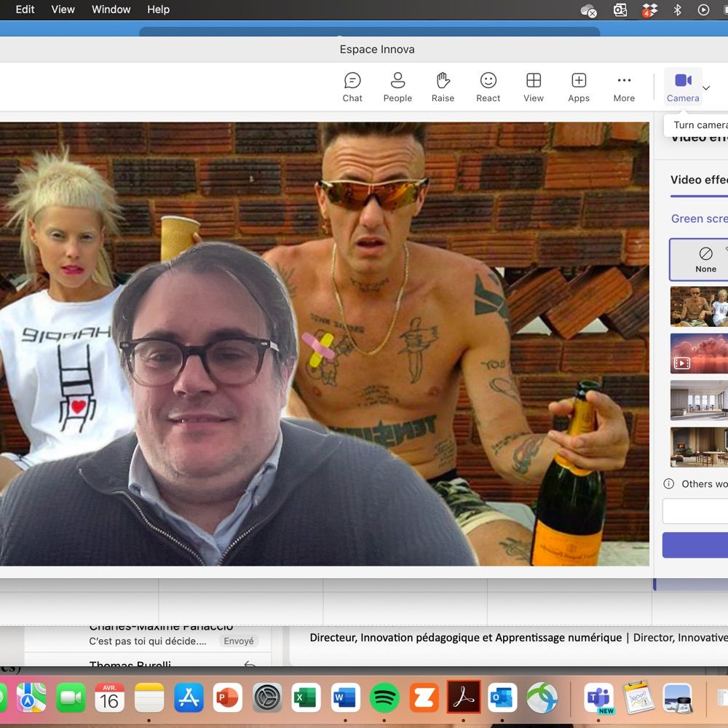Image resolution: width=728 pixels, height=728 pixels.
Task: Open the Window menu
Action: (111, 9)
